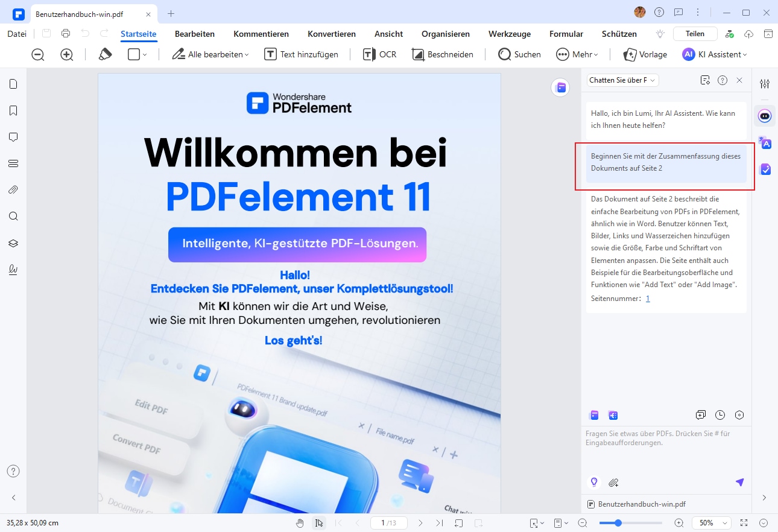The width and height of the screenshot is (778, 532).
Task: Open the Vorlage template tool
Action: point(645,54)
